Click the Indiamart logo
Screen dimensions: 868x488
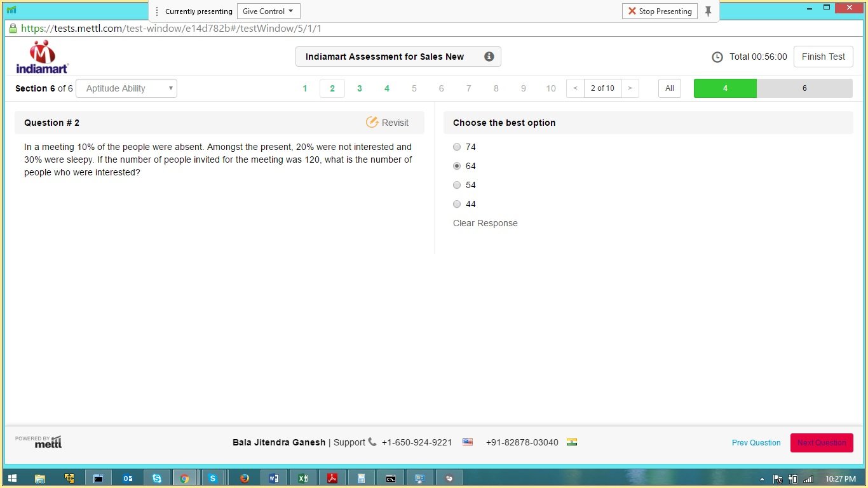click(x=42, y=57)
